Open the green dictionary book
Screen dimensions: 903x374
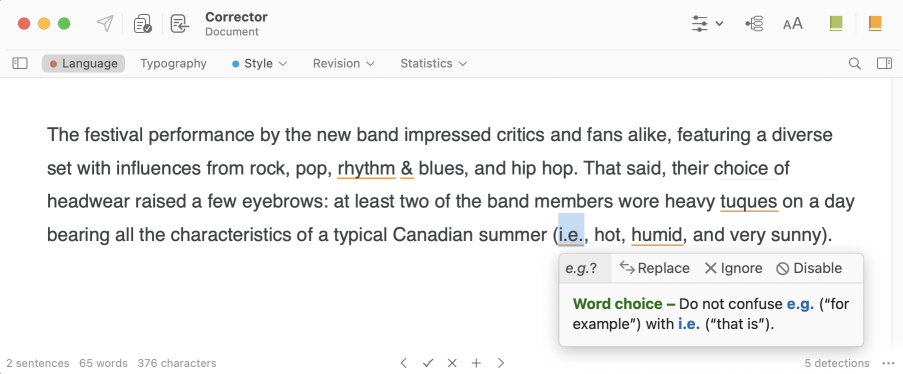click(x=836, y=24)
